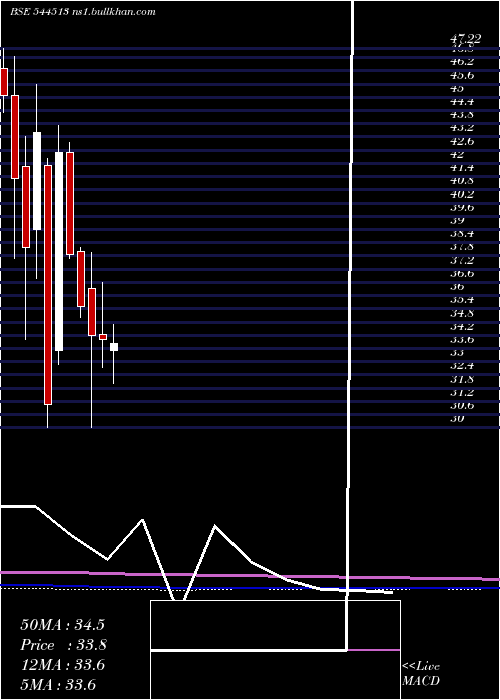
Task: Click the 42.6 price axis label
Action: point(462,141)
